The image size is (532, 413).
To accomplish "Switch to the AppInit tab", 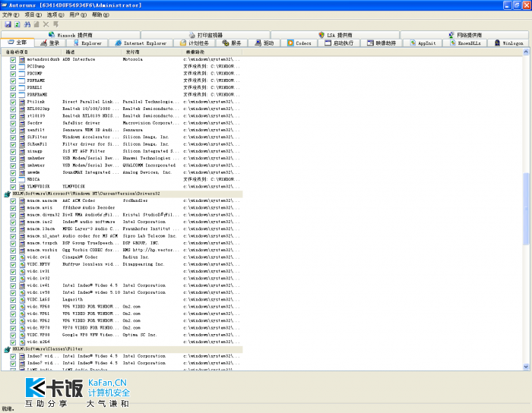I will point(423,43).
